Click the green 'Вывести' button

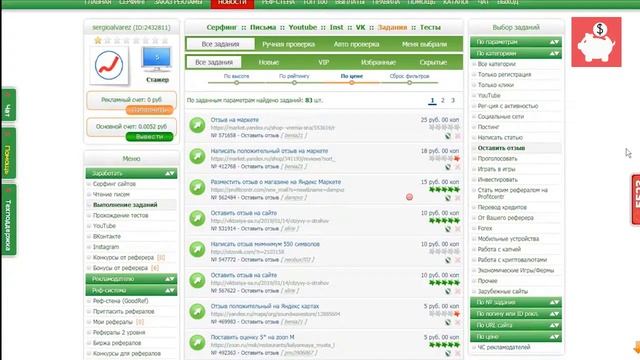click(x=149, y=137)
